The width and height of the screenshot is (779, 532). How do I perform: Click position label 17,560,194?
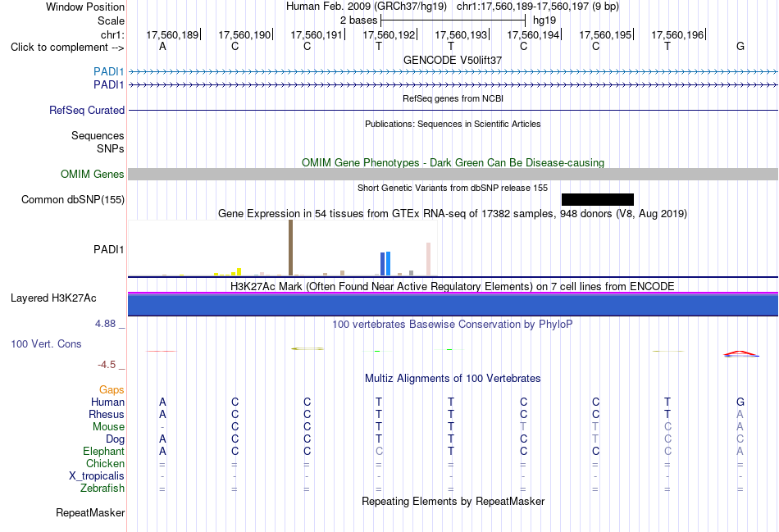point(534,34)
